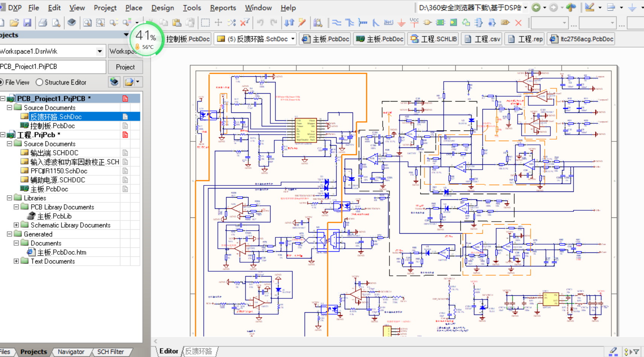This screenshot has width=644, height=357.
Task: Collapse the Libraries folder
Action: (9, 198)
